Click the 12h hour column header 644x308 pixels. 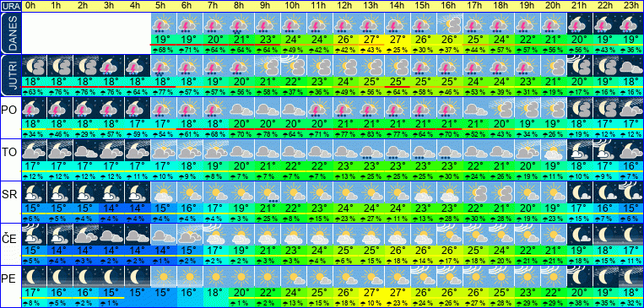click(x=344, y=6)
